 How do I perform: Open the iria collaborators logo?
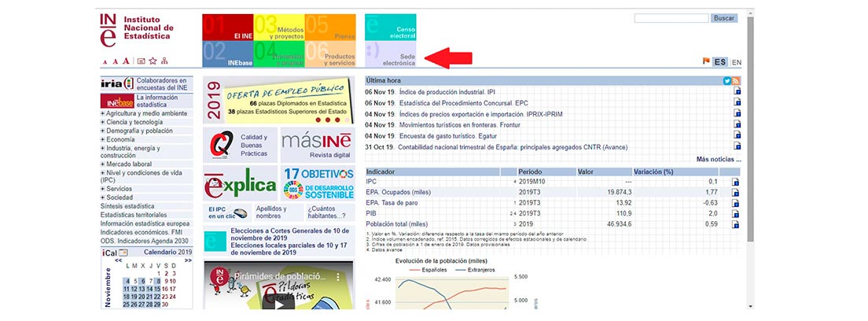click(117, 83)
